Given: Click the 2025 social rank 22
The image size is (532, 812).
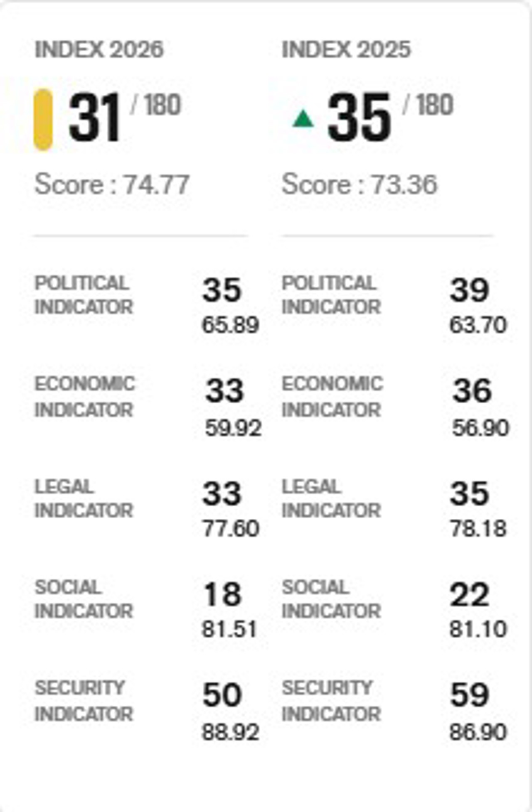Looking at the screenshot, I should pyautogui.click(x=469, y=595).
